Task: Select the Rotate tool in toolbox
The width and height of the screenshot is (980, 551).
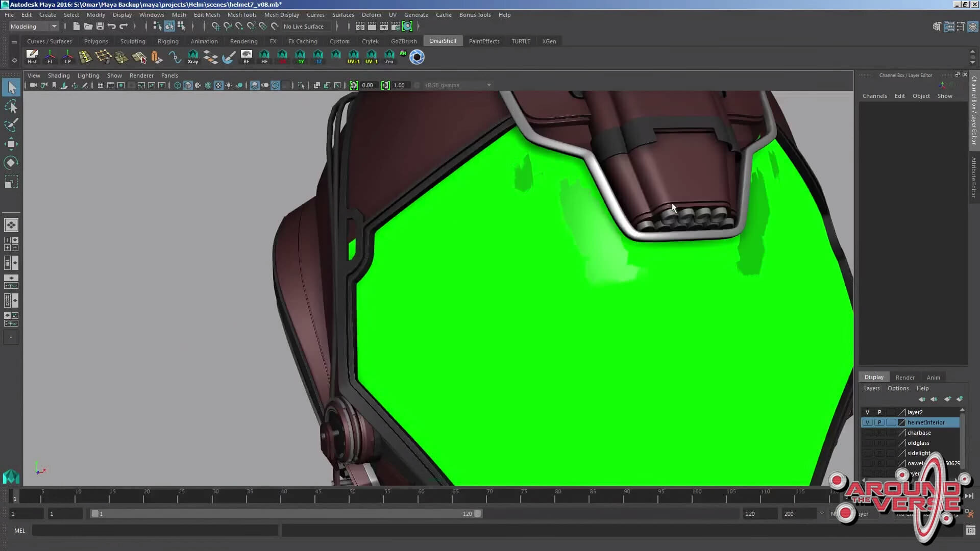Action: [x=11, y=163]
